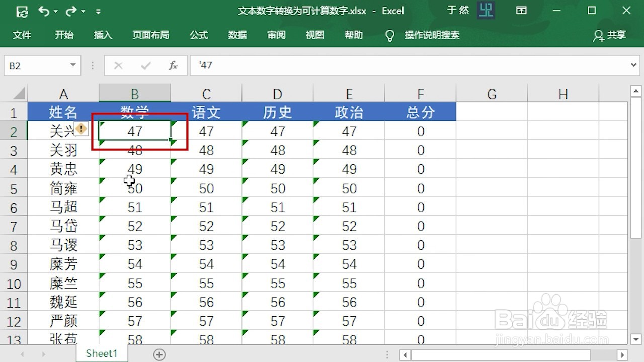This screenshot has height=362, width=644.
Task: Select 政治 cell with 56
Action: (349, 302)
